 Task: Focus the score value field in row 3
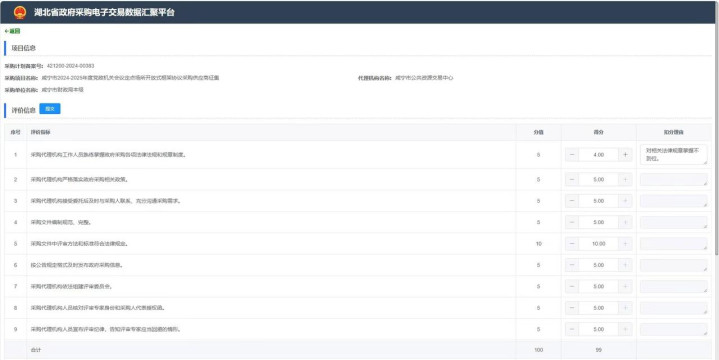pyautogui.click(x=598, y=201)
